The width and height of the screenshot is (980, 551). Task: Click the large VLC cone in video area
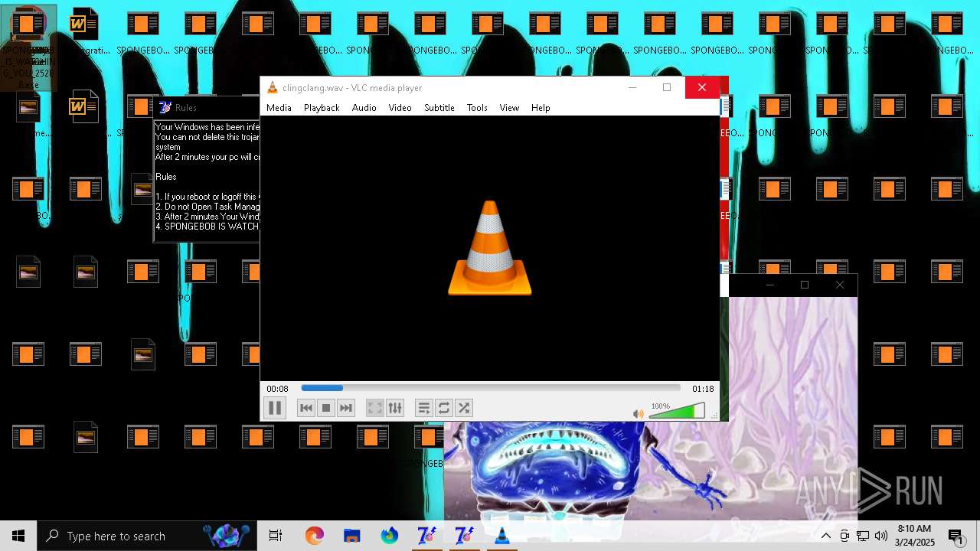pos(490,248)
